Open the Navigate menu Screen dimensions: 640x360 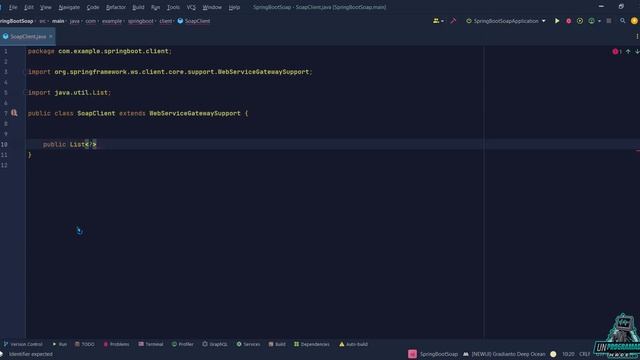point(69,7)
